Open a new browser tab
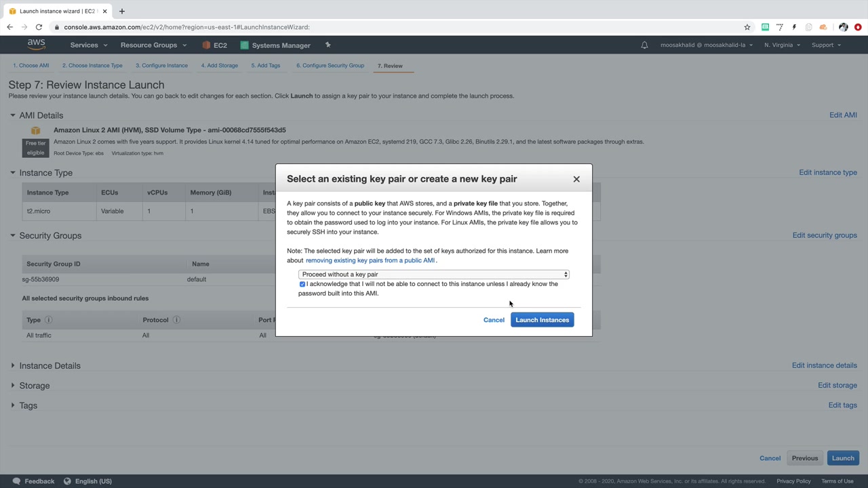 coord(122,11)
